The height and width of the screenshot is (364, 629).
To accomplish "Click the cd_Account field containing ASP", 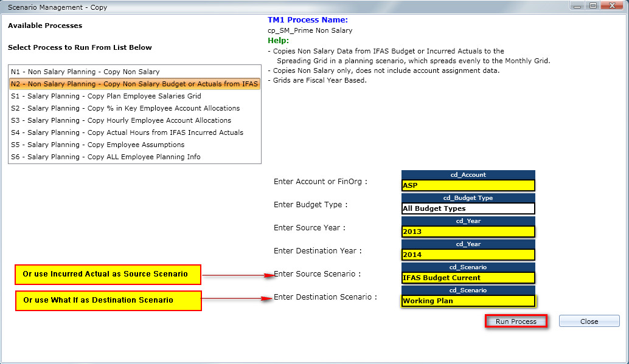I will click(468, 185).
